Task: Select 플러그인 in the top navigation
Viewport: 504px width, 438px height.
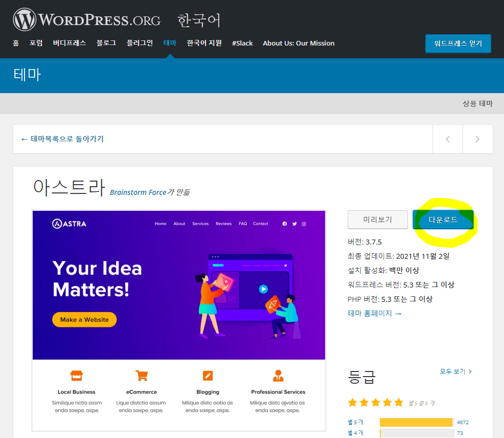Action: click(140, 43)
